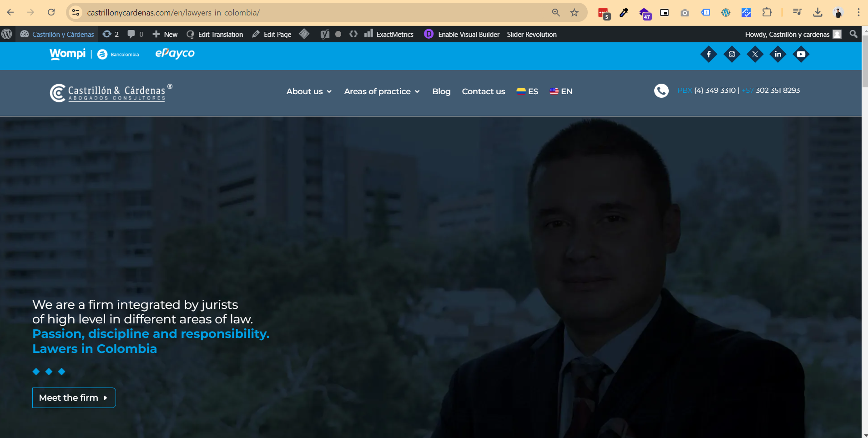
Task: Open the browser downloads icon
Action: tap(818, 13)
